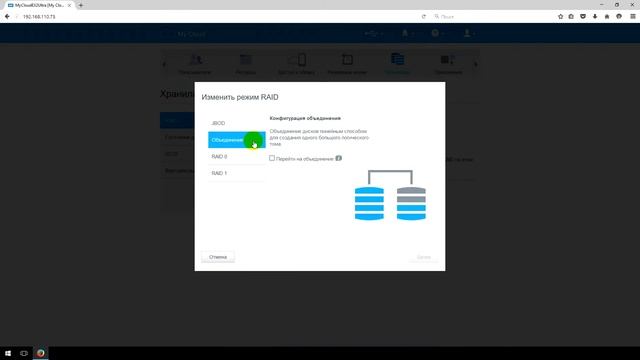The width and height of the screenshot is (640, 360).
Task: Click the smiley face icon in browser toolbar
Action: [619, 17]
